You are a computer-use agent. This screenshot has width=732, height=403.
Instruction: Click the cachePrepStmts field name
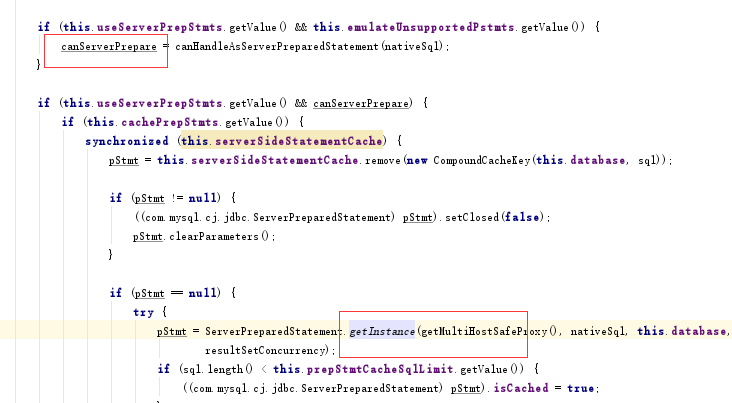(x=170, y=122)
